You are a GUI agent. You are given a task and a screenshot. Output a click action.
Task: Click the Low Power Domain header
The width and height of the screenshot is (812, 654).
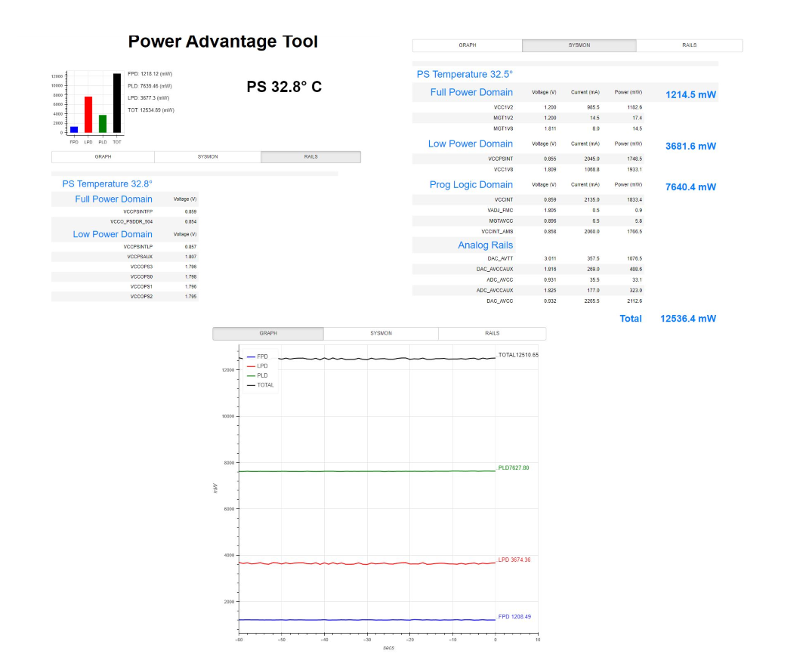point(470,143)
